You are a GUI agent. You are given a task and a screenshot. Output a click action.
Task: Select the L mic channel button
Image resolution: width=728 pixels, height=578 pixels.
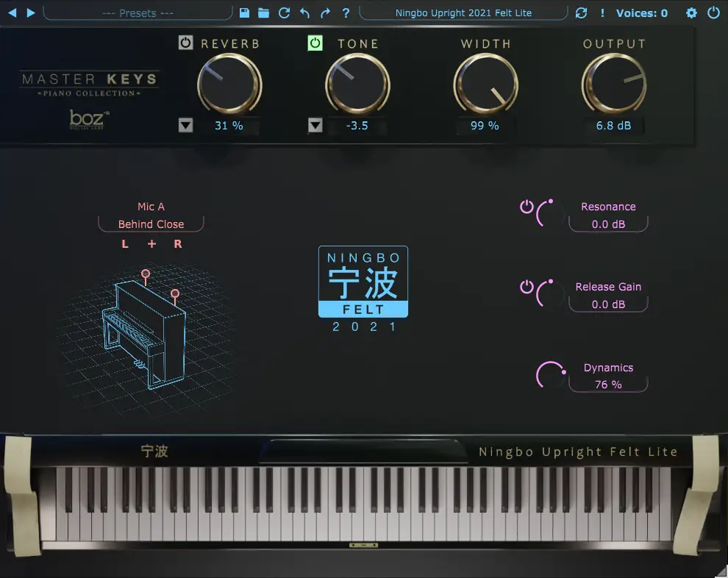[125, 244]
